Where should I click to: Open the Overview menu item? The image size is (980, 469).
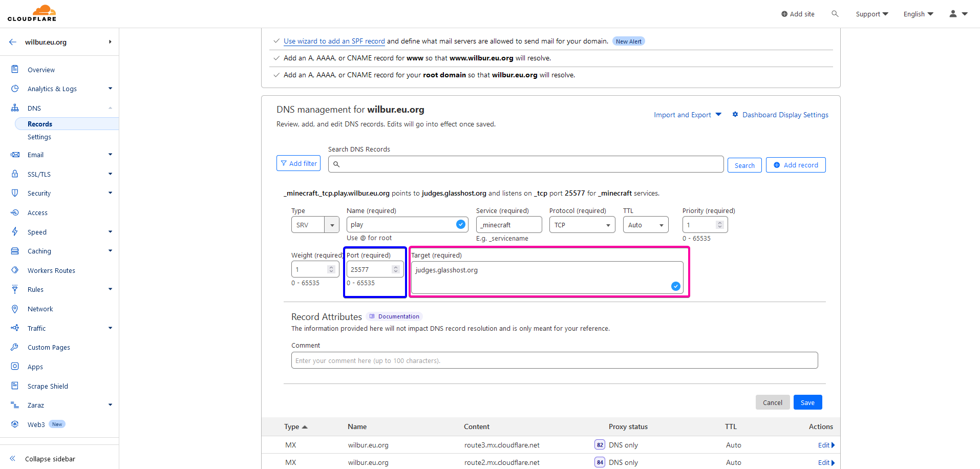click(x=41, y=70)
